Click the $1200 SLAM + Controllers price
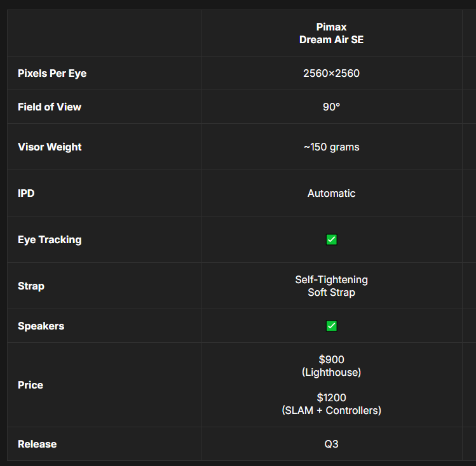Viewport: 476px width, 466px height. [x=331, y=404]
